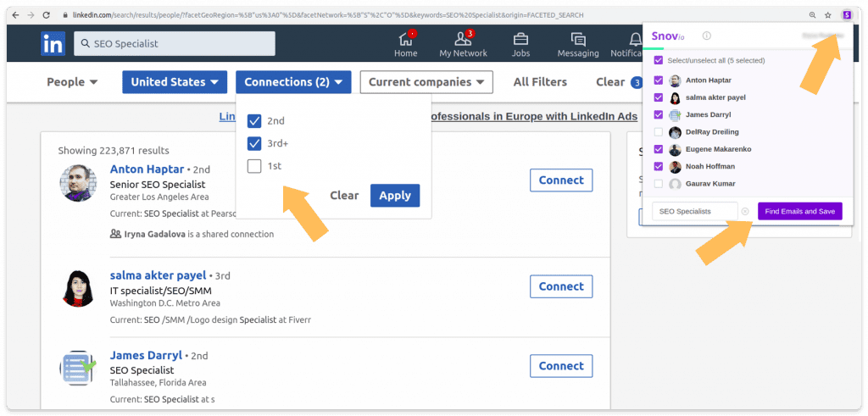Open the Home icon in navbar

point(406,40)
